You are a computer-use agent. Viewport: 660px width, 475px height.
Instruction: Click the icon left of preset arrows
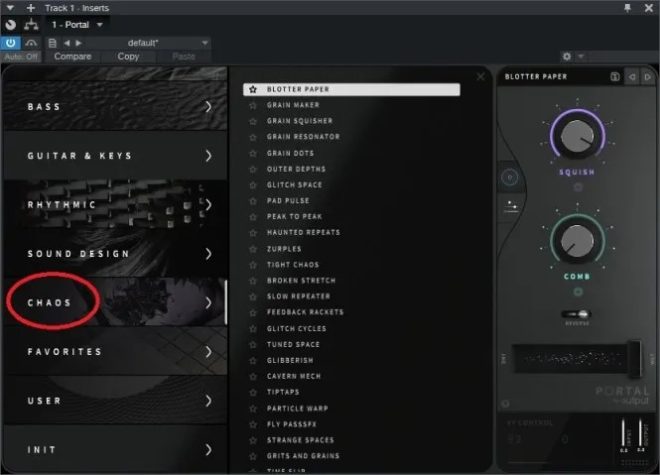point(615,77)
